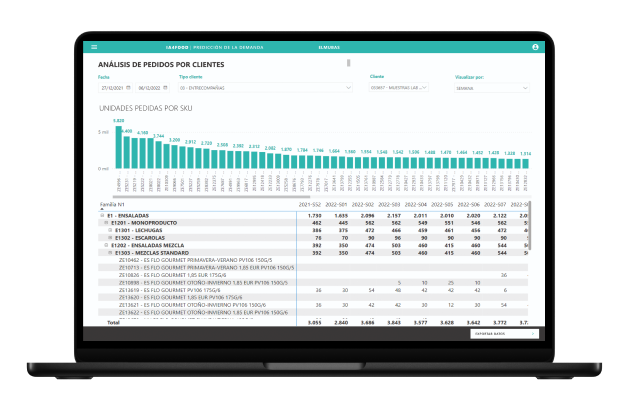Viewport: 638px width, 409px height.
Task: Collapse the E1201 - MONOPRODUCTO node
Action: click(106, 222)
